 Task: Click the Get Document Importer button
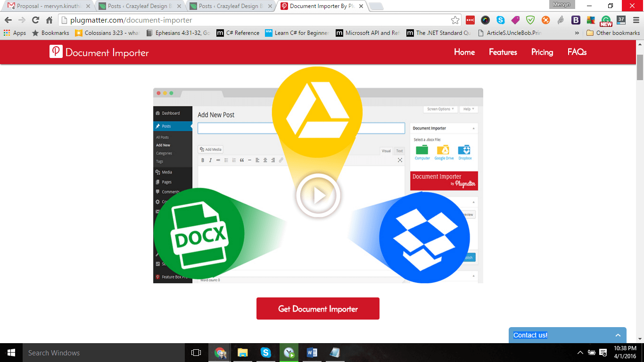click(x=318, y=309)
